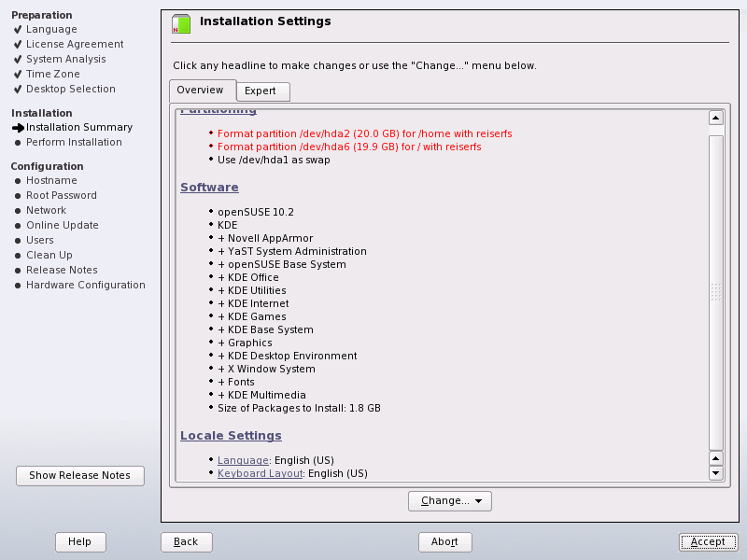Click the arrow marker beside Installation Summary

point(18,128)
